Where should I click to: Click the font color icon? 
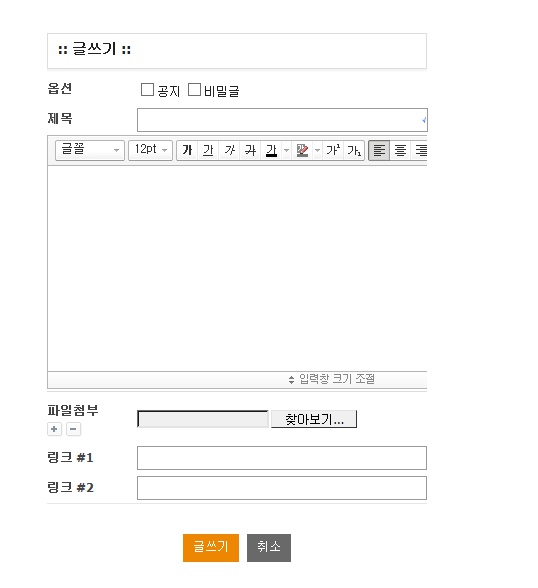271,150
